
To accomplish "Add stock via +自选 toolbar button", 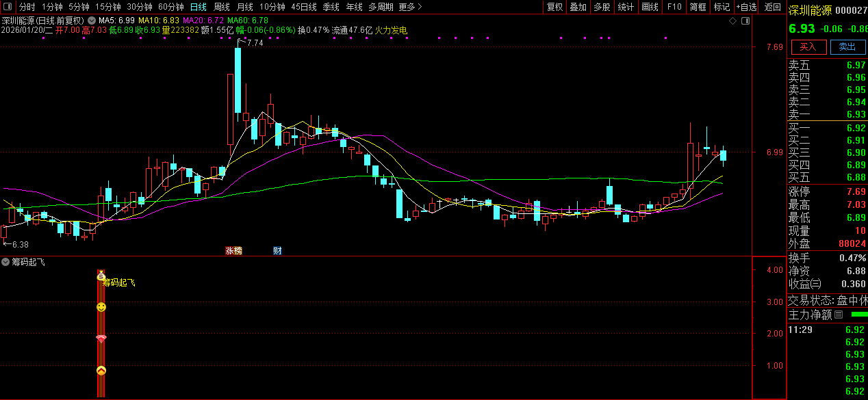I will pos(747,7).
